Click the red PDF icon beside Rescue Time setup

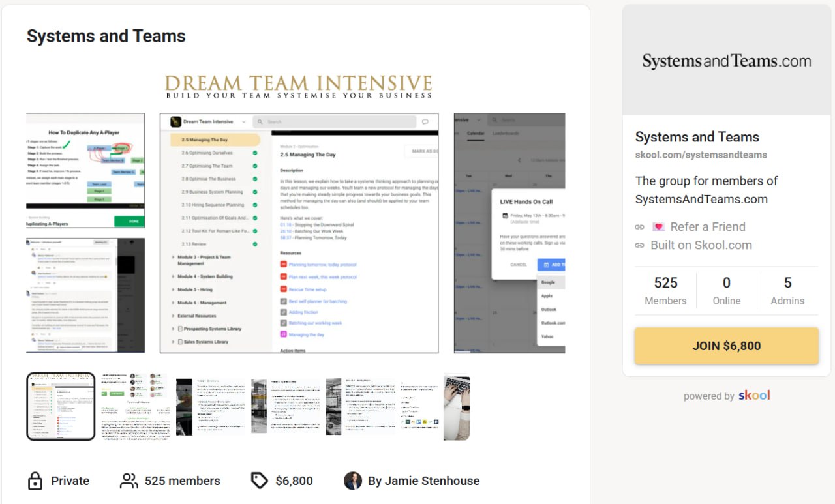click(283, 288)
